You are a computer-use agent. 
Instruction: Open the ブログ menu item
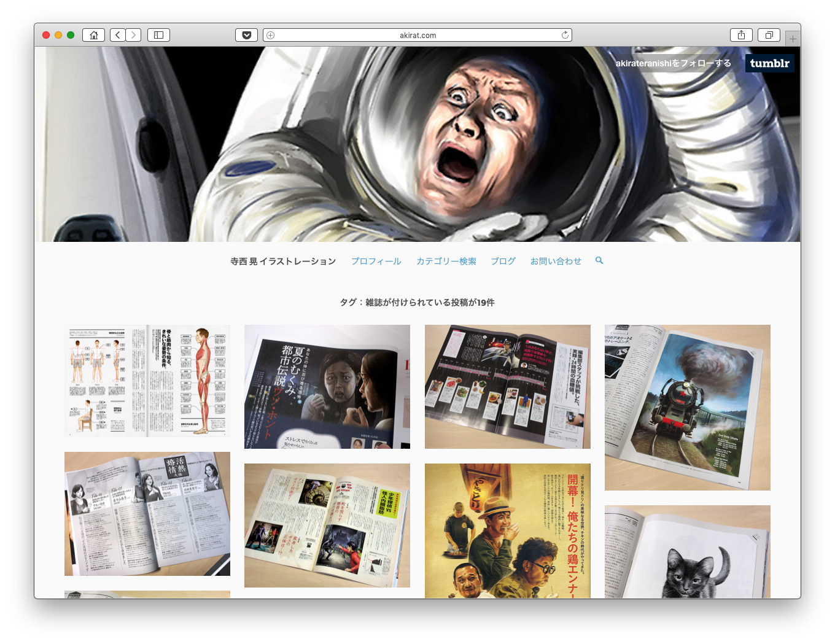[503, 261]
